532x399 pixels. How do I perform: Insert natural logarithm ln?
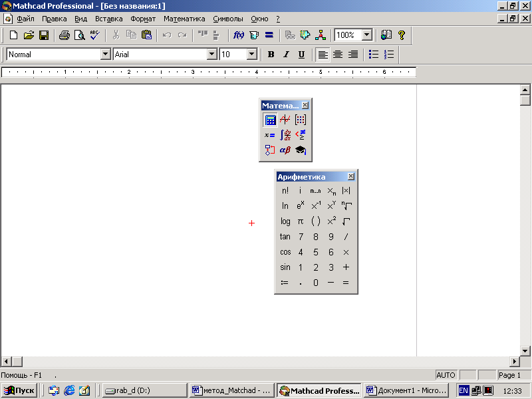(x=285, y=206)
